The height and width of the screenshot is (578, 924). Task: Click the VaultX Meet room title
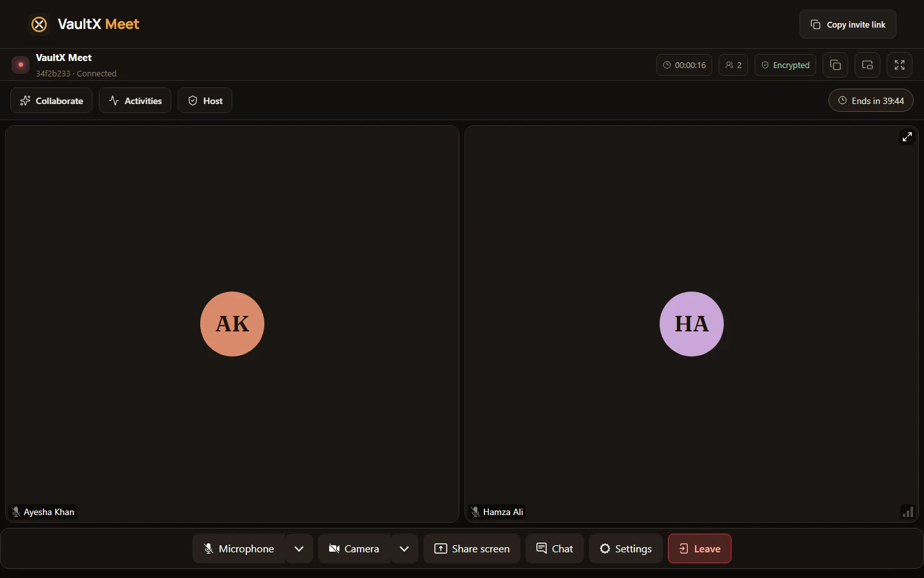click(x=64, y=58)
